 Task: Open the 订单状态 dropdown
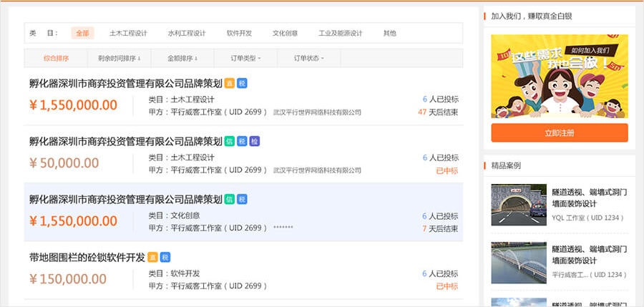[x=309, y=59]
